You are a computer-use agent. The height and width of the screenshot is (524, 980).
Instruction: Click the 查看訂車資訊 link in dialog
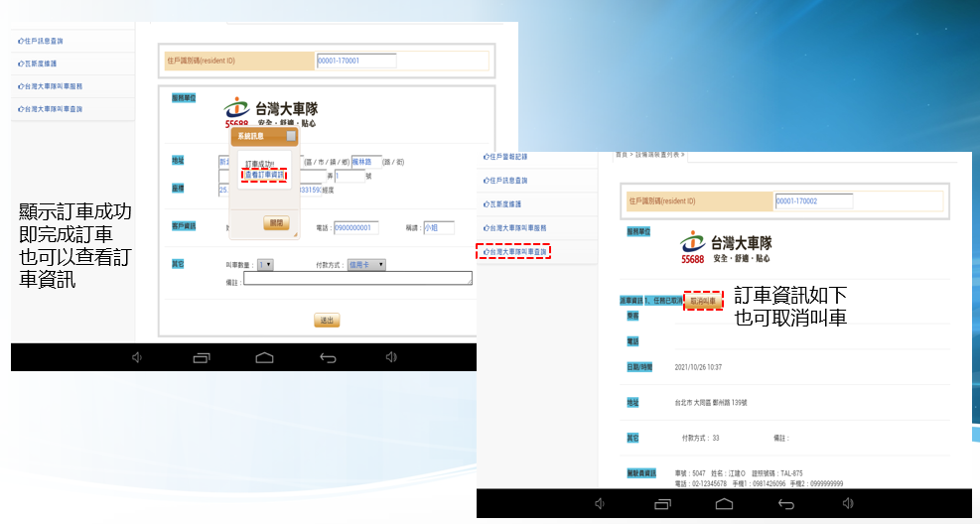(x=264, y=175)
